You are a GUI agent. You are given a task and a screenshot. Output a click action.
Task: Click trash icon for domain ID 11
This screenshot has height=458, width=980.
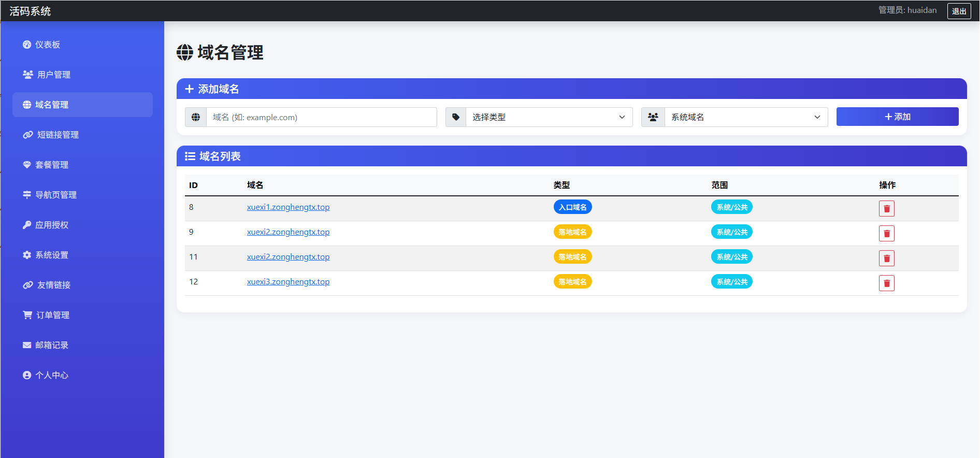point(886,258)
